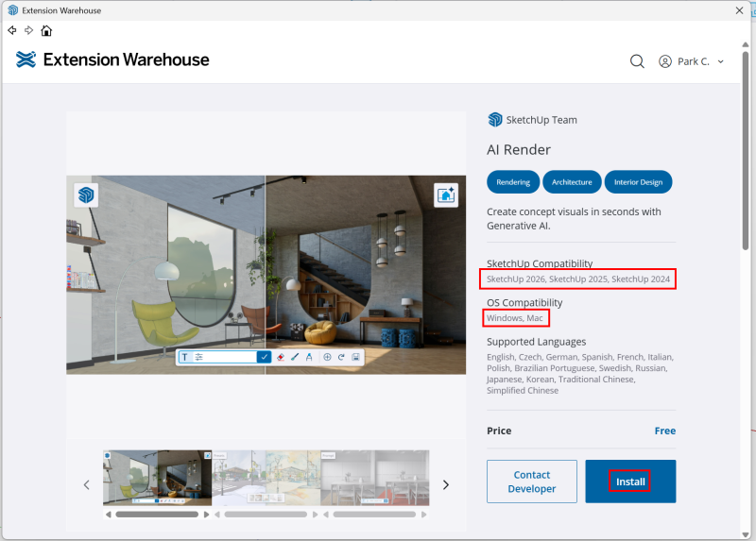Click the eraser icon in preview toolbar
The width and height of the screenshot is (756, 541).
(x=280, y=357)
